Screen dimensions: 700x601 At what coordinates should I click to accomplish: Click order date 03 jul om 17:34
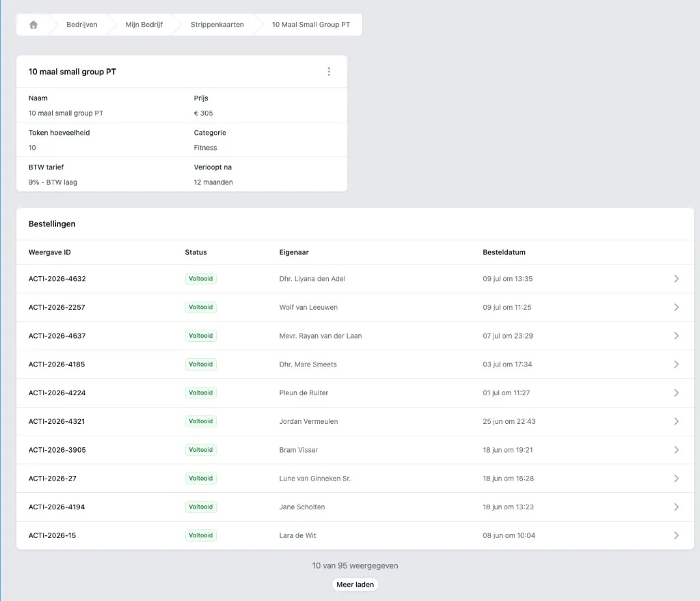click(x=507, y=364)
